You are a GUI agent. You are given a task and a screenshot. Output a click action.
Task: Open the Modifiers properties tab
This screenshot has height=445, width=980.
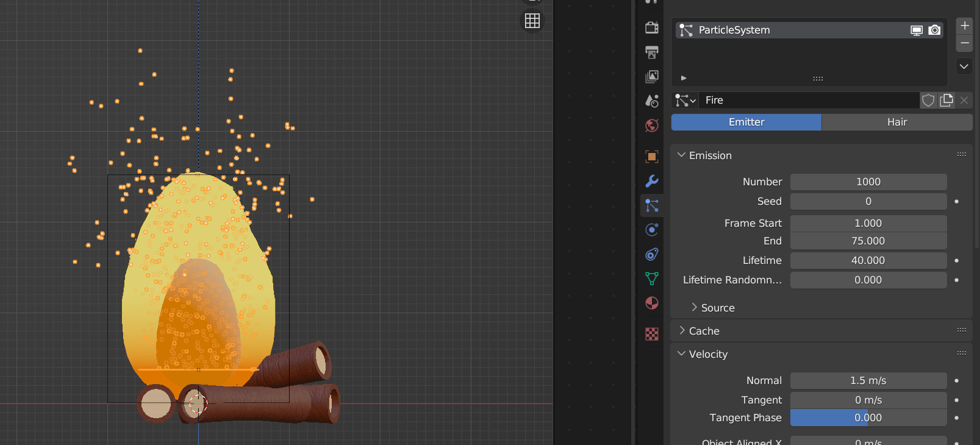click(652, 181)
